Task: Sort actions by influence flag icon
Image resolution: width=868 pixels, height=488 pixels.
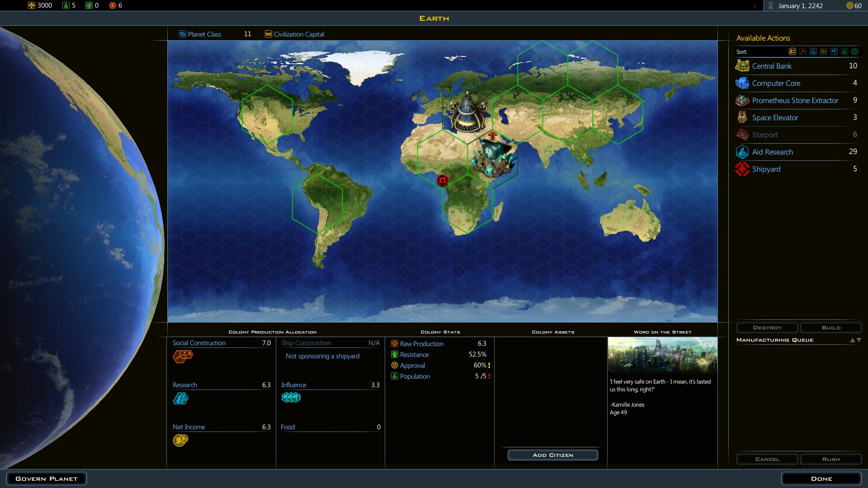Action: 834,52
